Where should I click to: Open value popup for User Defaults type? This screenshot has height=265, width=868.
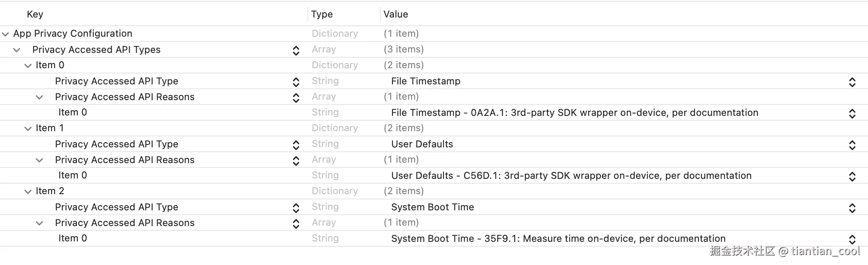tap(852, 145)
